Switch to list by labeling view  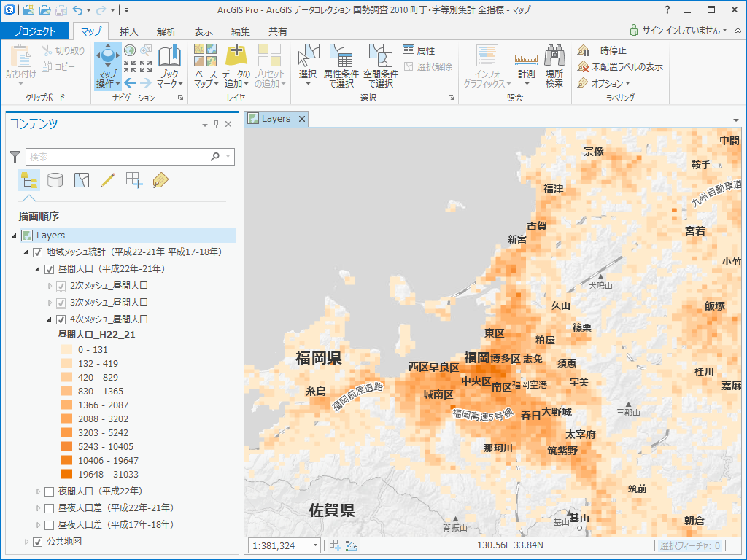(x=160, y=180)
